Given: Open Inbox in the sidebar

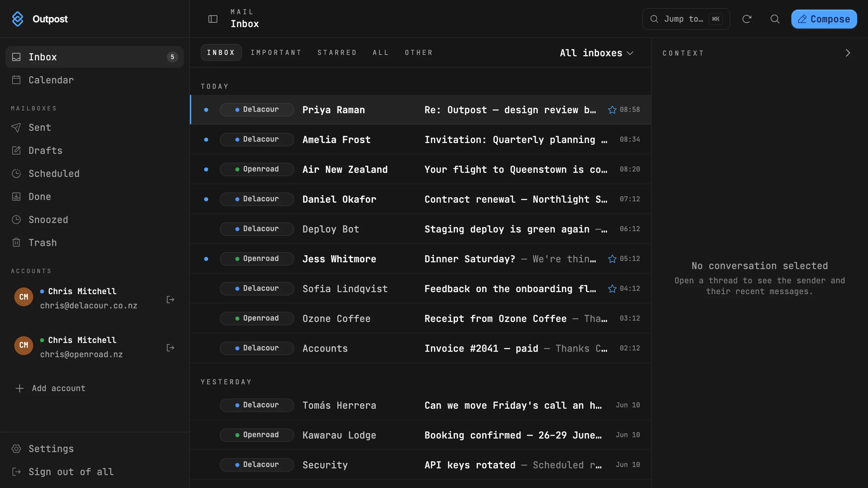Looking at the screenshot, I should pyautogui.click(x=95, y=57).
